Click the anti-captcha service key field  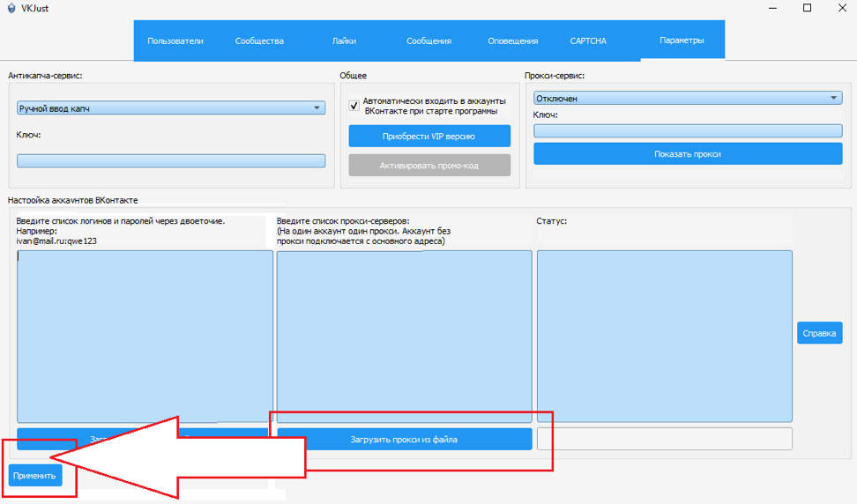[171, 161]
